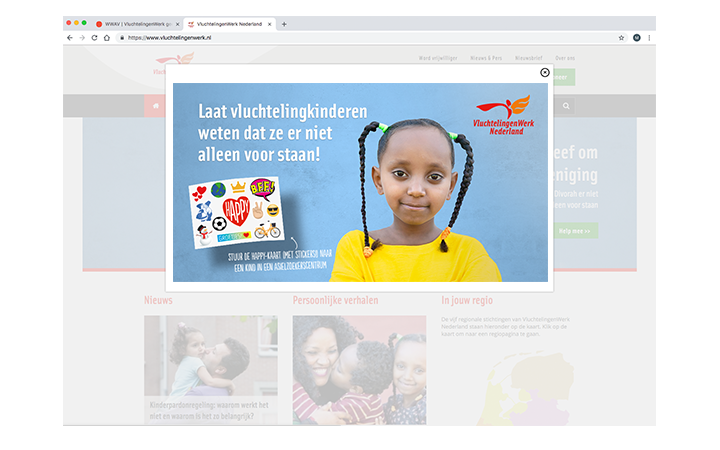Image resolution: width=720 pixels, height=450 pixels.
Task: Reload the page with the refresh icon
Action: pyautogui.click(x=94, y=38)
